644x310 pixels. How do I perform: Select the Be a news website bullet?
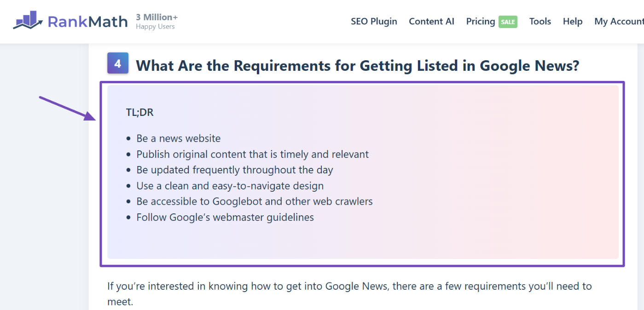[x=179, y=138]
